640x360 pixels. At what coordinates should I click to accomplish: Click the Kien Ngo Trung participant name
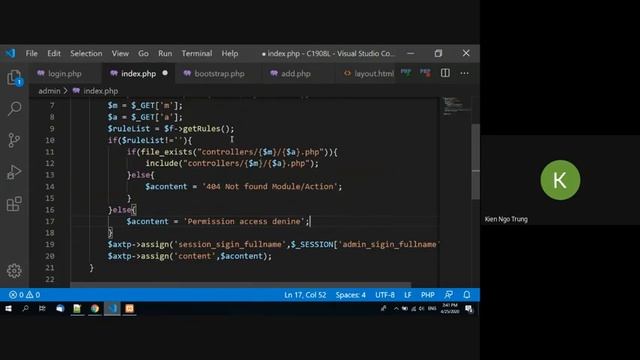[x=506, y=219]
